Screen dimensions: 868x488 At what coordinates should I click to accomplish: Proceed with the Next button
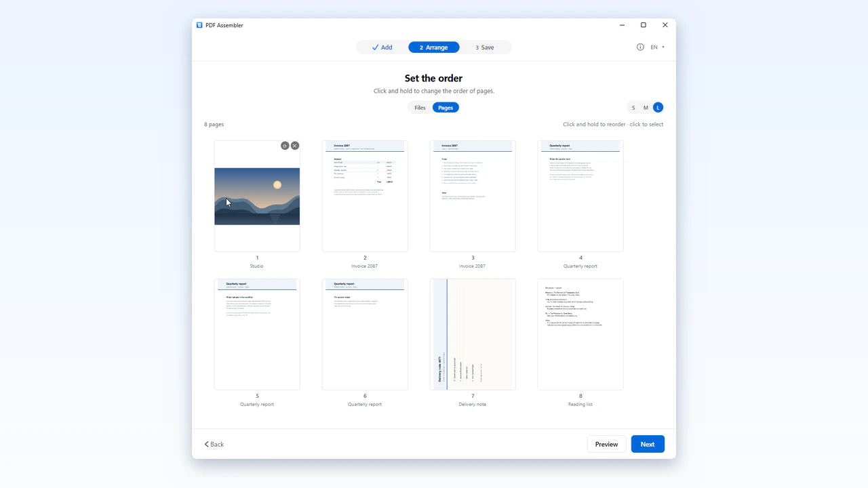648,445
